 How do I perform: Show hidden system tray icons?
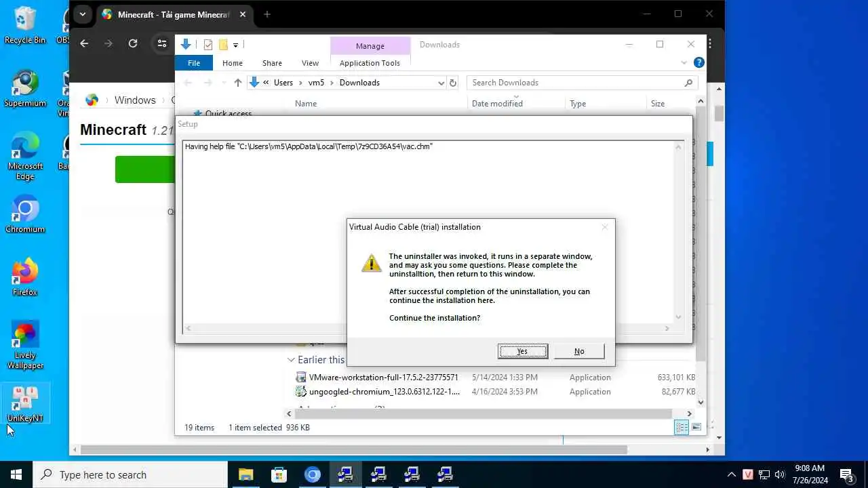pos(731,474)
